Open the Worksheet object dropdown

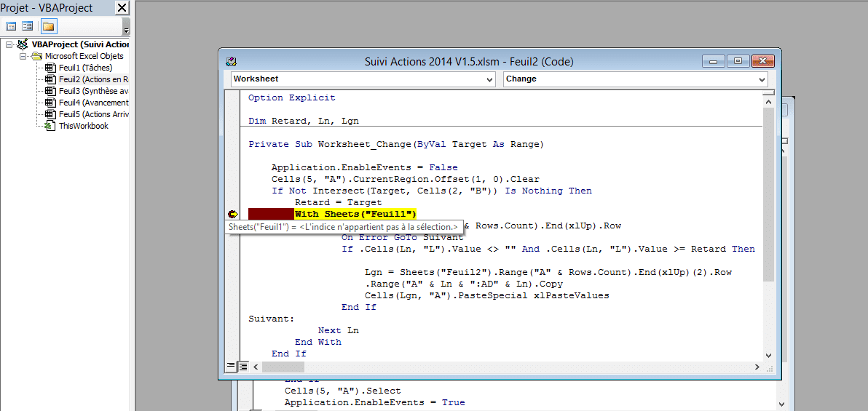point(489,79)
